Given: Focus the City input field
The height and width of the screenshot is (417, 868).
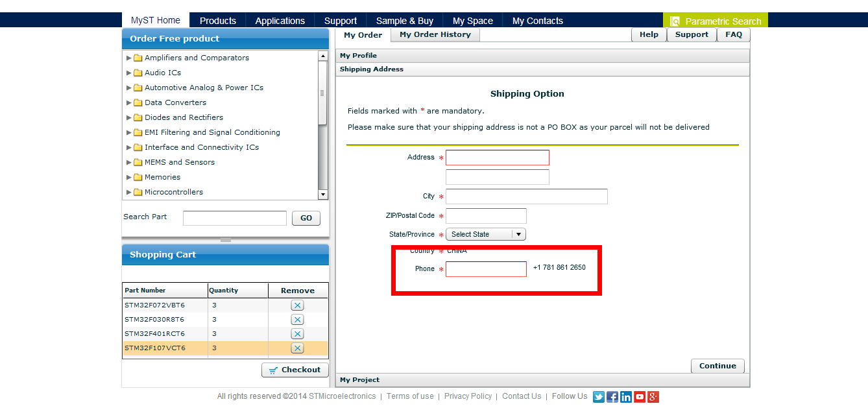Looking at the screenshot, I should 527,197.
